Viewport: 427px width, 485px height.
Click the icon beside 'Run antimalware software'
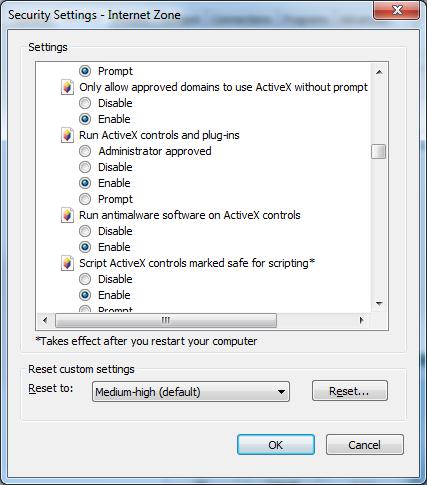[x=67, y=215]
